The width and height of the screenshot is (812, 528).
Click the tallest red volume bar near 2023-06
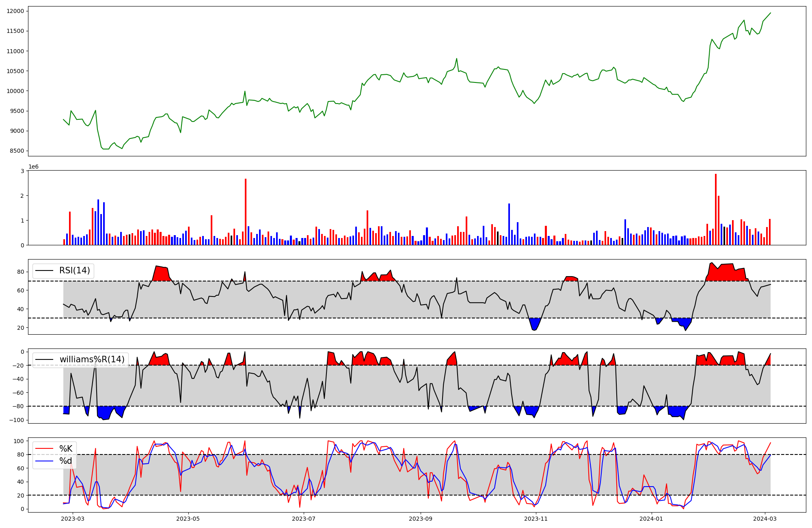246,211
